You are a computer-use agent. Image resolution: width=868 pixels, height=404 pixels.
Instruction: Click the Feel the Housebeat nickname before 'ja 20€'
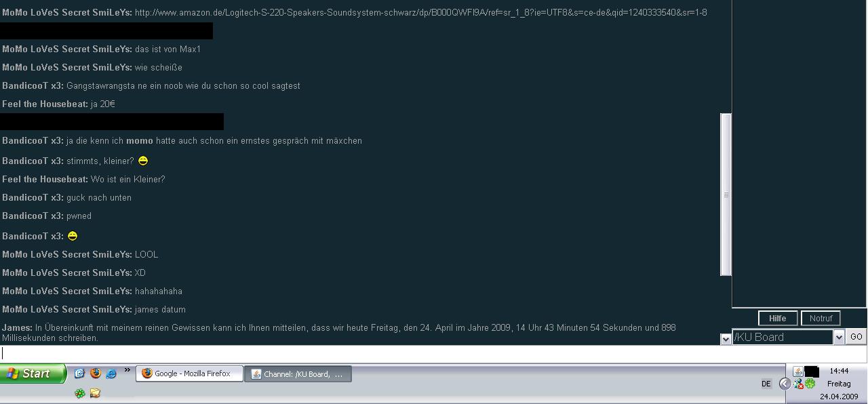tap(45, 104)
